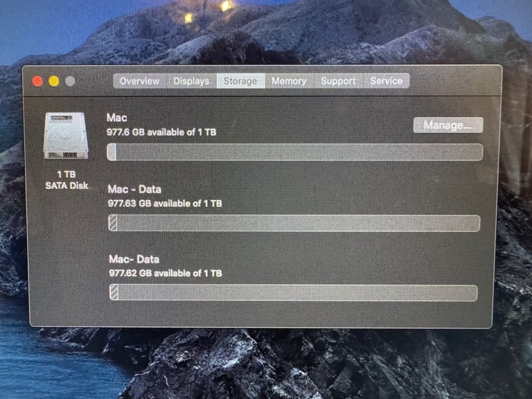
Task: Close the window with red button
Action: coord(37,81)
